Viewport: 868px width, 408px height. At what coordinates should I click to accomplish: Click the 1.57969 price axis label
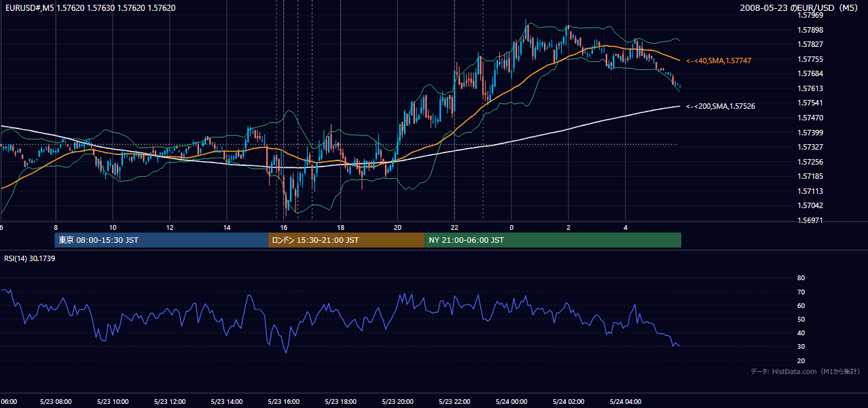[810, 15]
